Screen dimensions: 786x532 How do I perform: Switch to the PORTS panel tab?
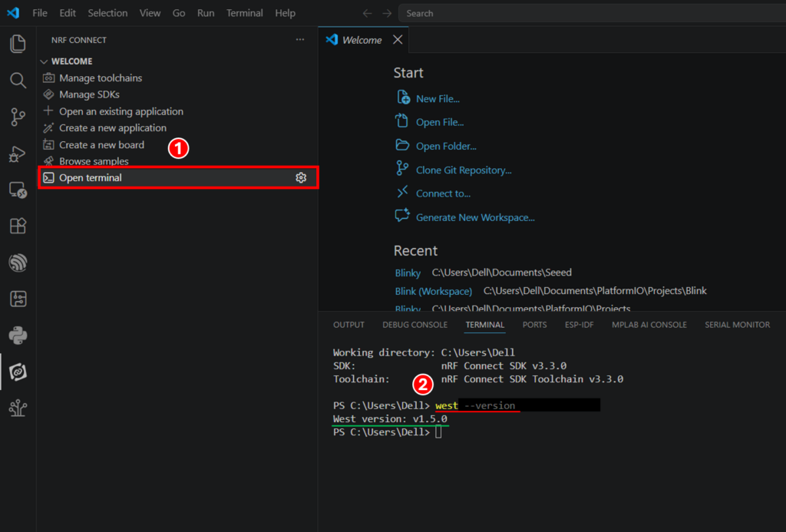pos(534,325)
